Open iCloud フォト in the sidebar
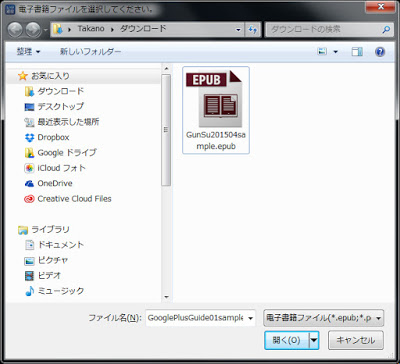 (x=61, y=168)
